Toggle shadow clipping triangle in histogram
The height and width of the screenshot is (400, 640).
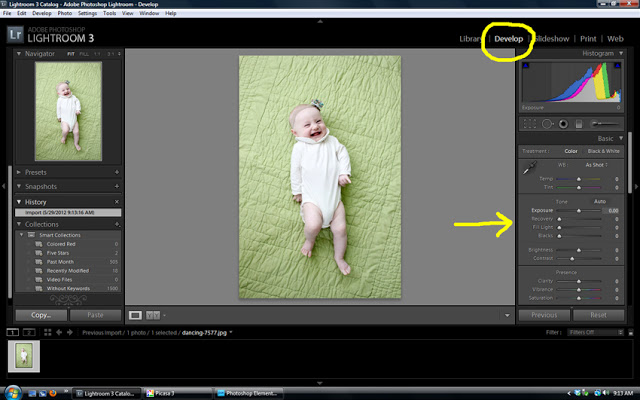pos(526,65)
